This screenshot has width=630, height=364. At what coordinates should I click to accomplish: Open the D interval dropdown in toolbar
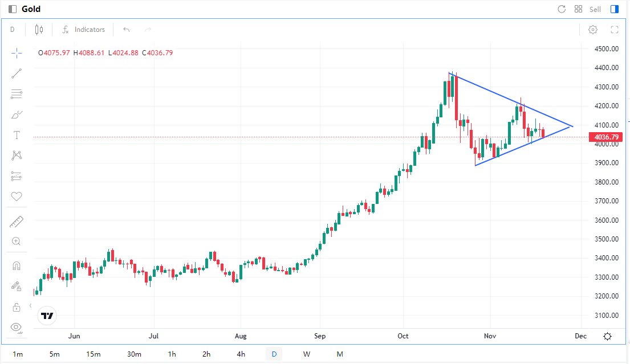pyautogui.click(x=13, y=30)
